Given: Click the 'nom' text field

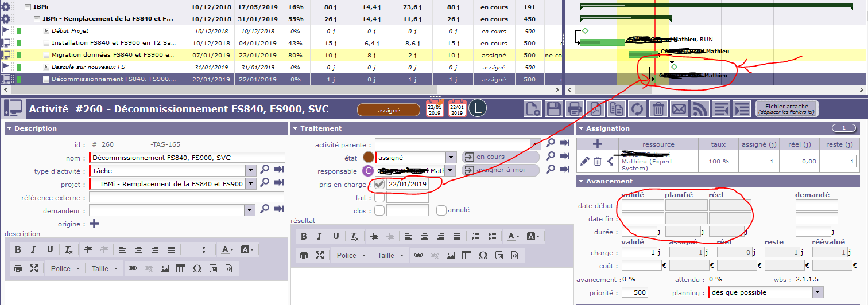Looking at the screenshot, I should point(187,158).
